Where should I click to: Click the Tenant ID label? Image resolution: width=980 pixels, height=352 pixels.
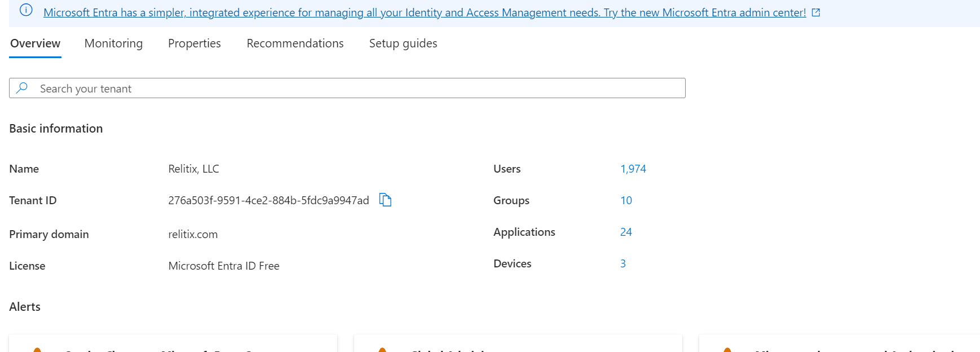33,200
